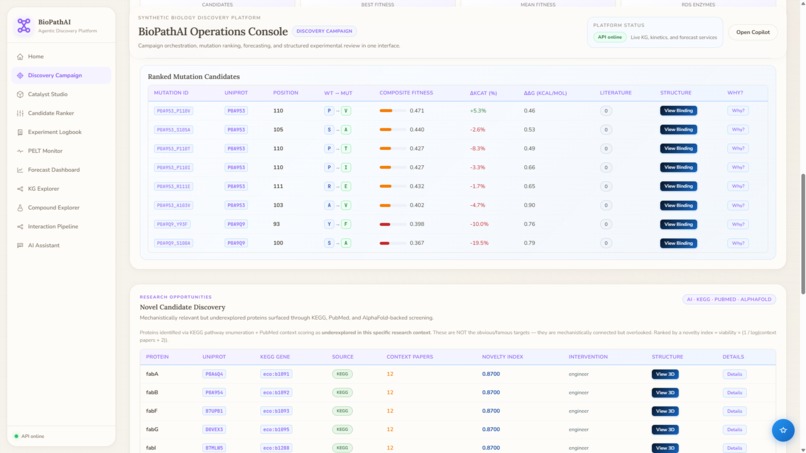Click the red fitness bar for 0.367
806x453 pixels.
[x=392, y=243]
